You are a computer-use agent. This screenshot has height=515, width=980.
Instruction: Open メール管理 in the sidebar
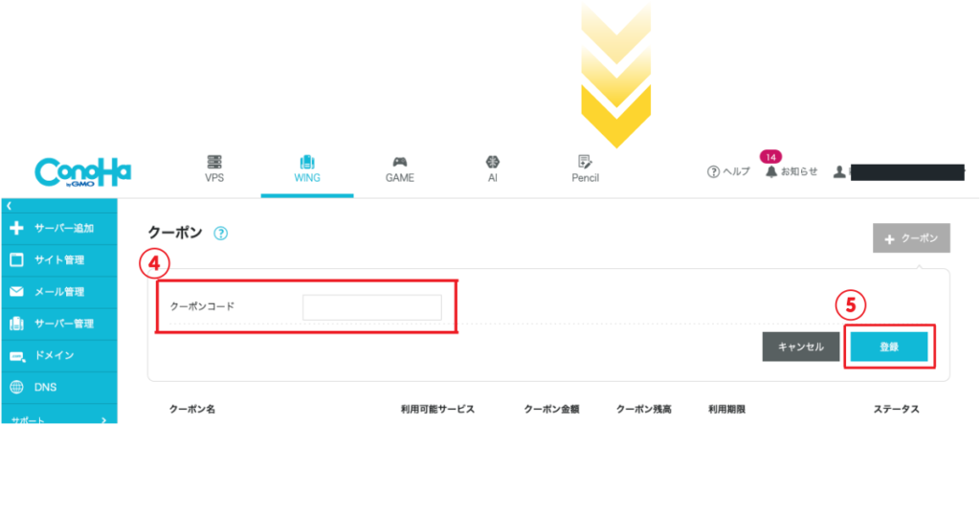click(x=59, y=292)
